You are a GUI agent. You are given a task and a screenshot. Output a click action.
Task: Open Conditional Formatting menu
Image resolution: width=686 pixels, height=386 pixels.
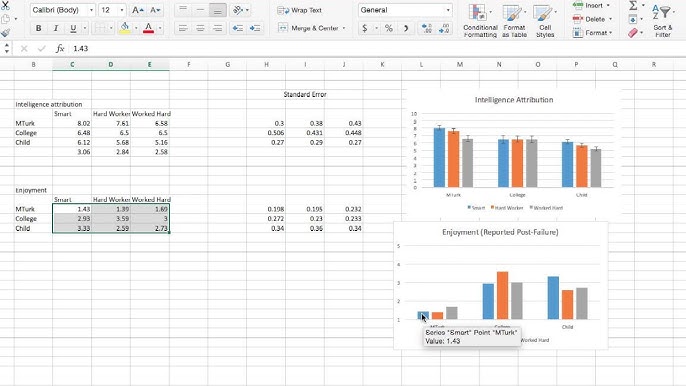click(480, 20)
